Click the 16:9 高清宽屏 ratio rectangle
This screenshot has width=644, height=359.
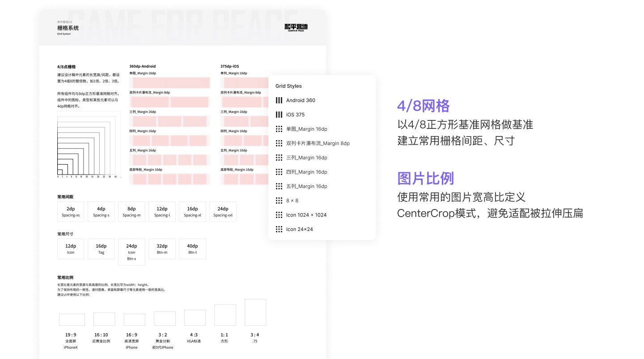(134, 320)
